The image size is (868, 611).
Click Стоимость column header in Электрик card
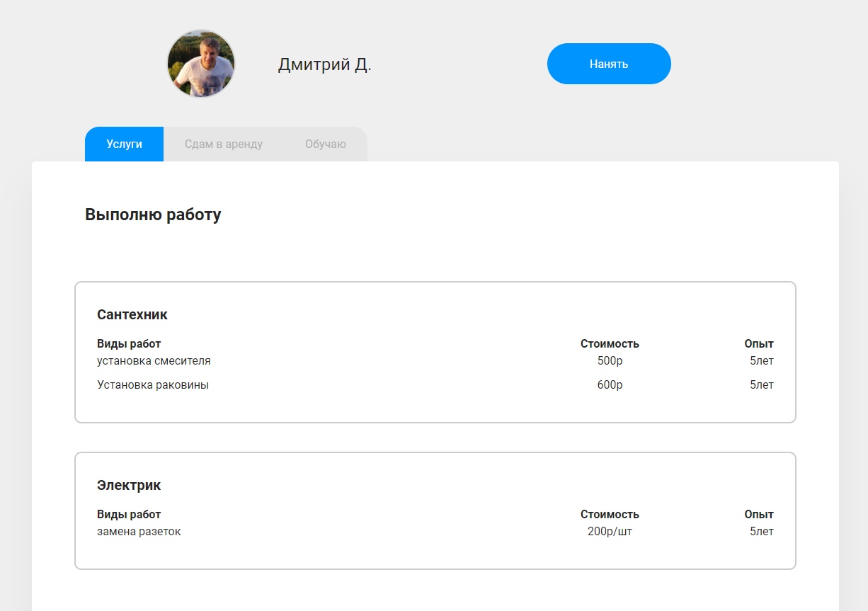610,515
